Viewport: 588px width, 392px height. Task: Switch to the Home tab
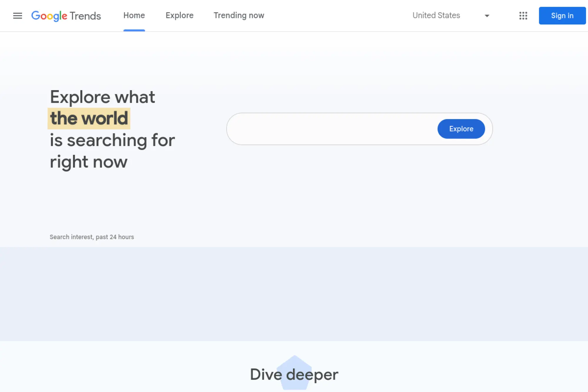point(134,16)
